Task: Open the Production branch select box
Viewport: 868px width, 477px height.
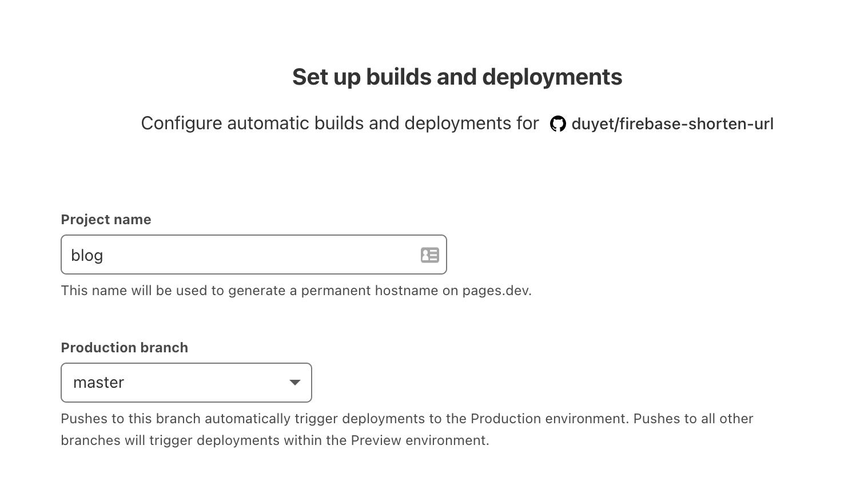Action: pyautogui.click(x=186, y=383)
